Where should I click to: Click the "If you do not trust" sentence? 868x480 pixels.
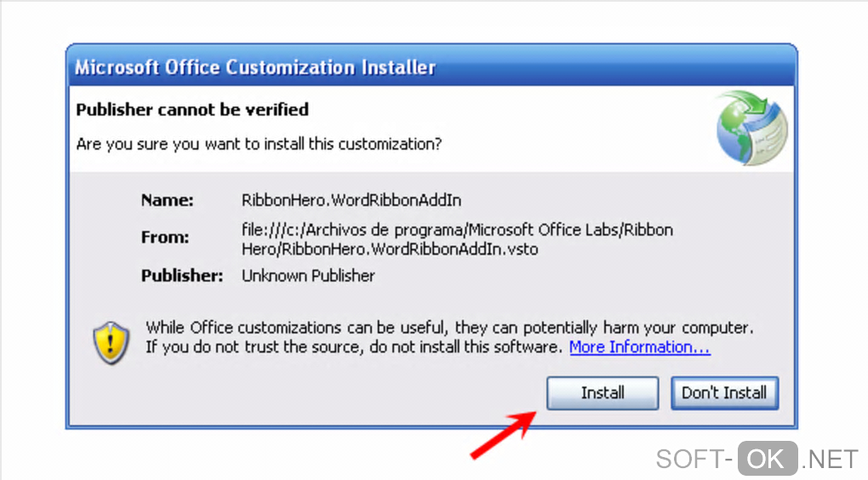[354, 347]
